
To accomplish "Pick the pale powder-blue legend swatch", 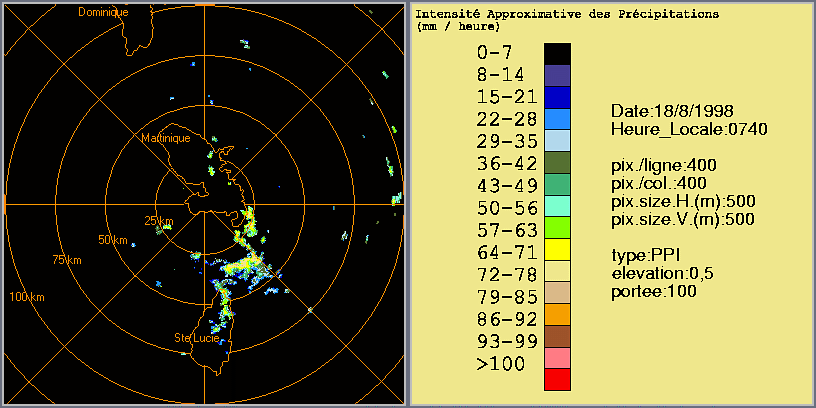I will point(557,141).
